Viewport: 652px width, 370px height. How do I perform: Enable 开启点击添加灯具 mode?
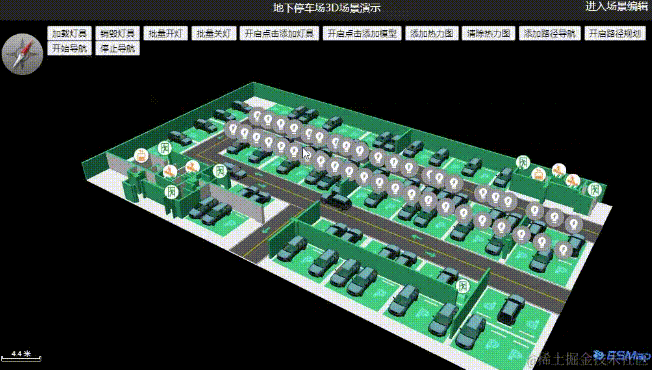(279, 33)
